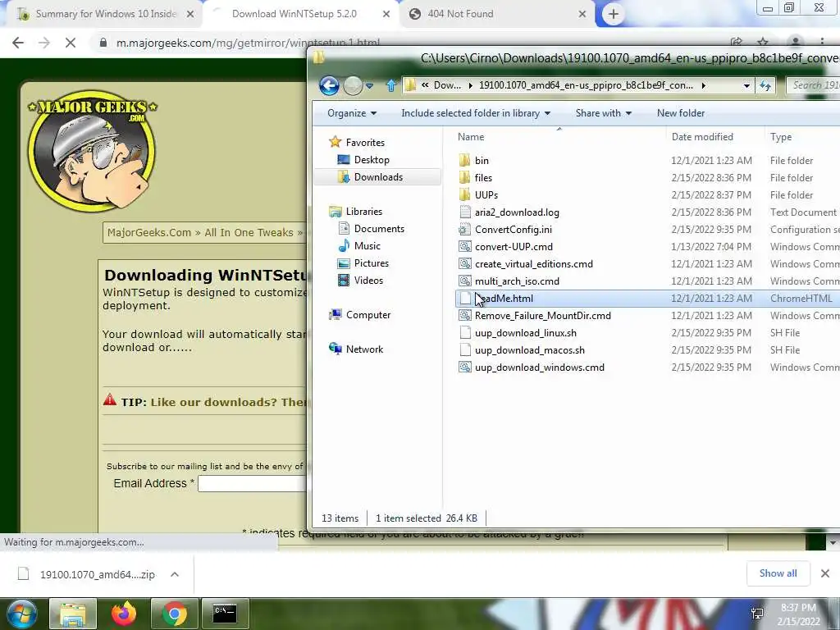Select the UUPs folder icon
Image resolution: width=840 pixels, height=630 pixels.
tap(465, 194)
